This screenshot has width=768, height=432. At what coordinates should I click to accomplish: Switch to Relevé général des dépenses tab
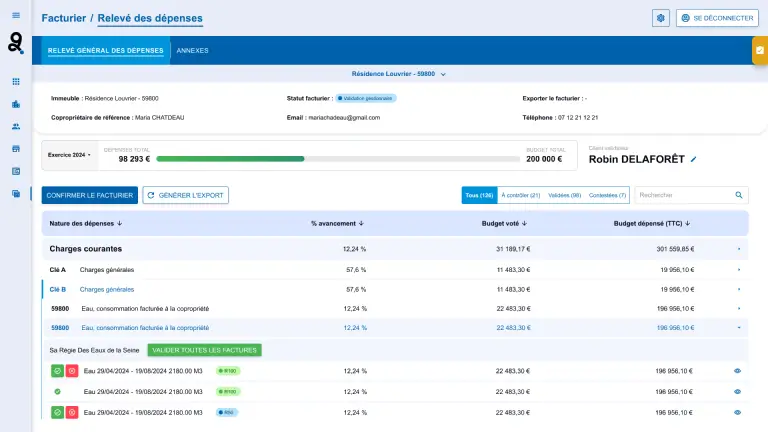tap(105, 50)
